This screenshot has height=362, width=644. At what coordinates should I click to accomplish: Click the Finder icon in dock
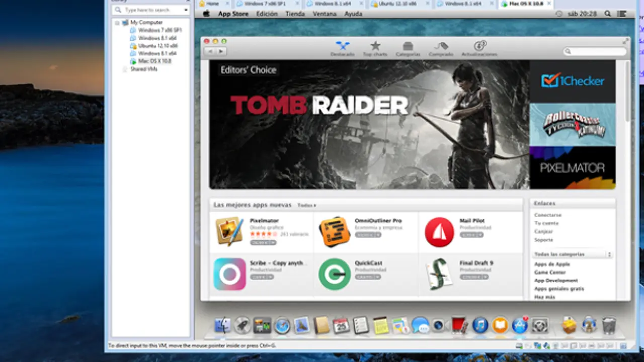[x=222, y=325]
